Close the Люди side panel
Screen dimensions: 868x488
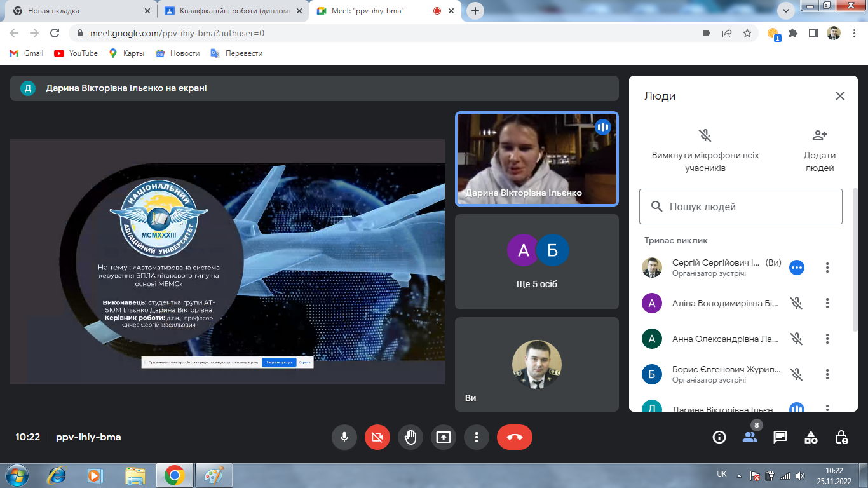[840, 96]
